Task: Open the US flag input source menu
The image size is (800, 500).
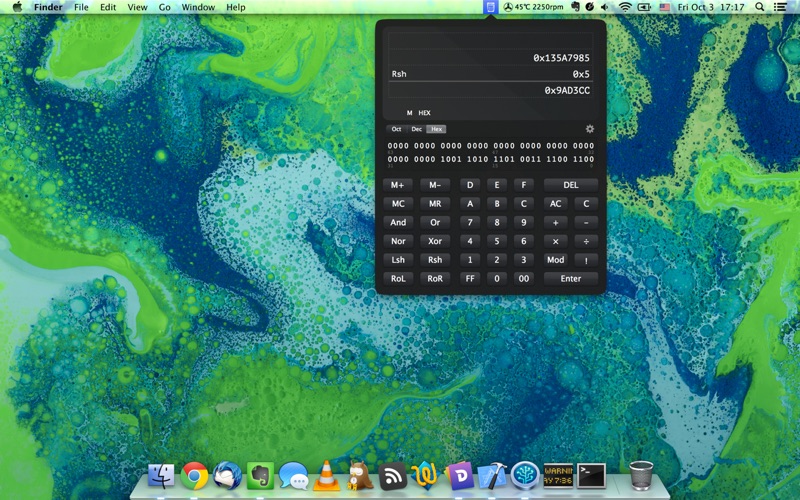Action: coord(664,7)
